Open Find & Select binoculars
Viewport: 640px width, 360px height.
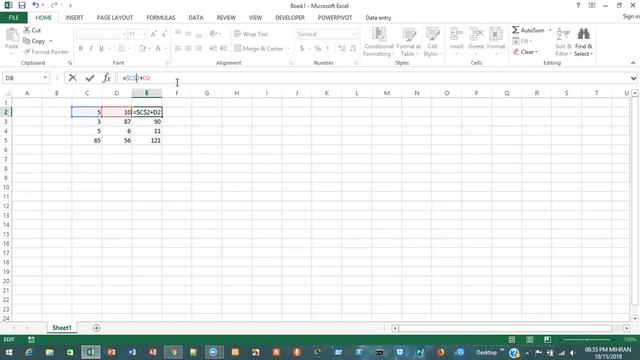[583, 34]
